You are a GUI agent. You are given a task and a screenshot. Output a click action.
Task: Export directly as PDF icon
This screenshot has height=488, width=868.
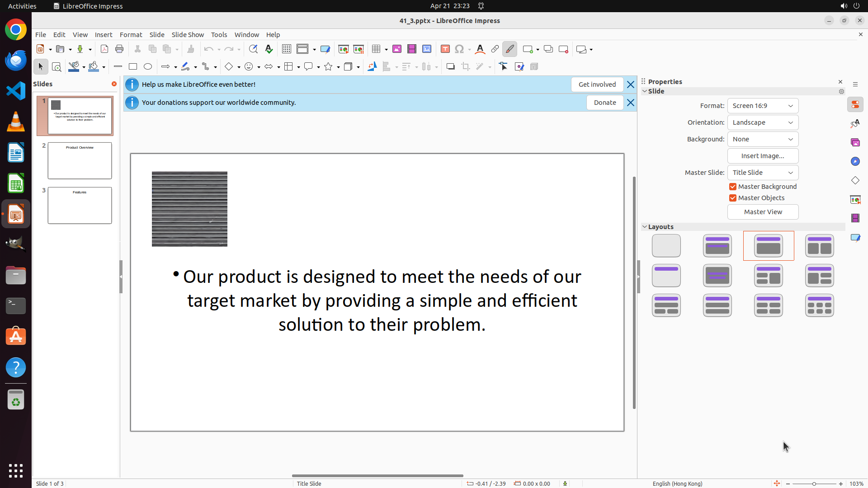point(104,49)
